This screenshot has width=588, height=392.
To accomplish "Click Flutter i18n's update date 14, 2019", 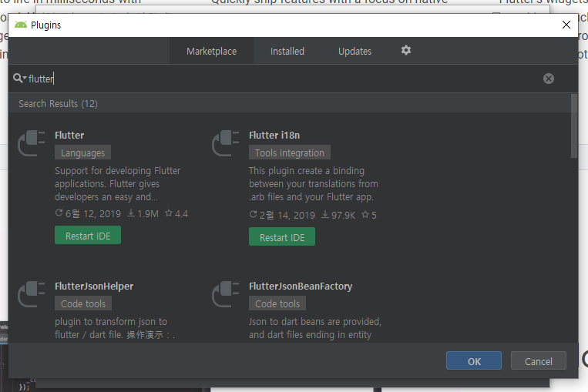I will (x=282, y=215).
